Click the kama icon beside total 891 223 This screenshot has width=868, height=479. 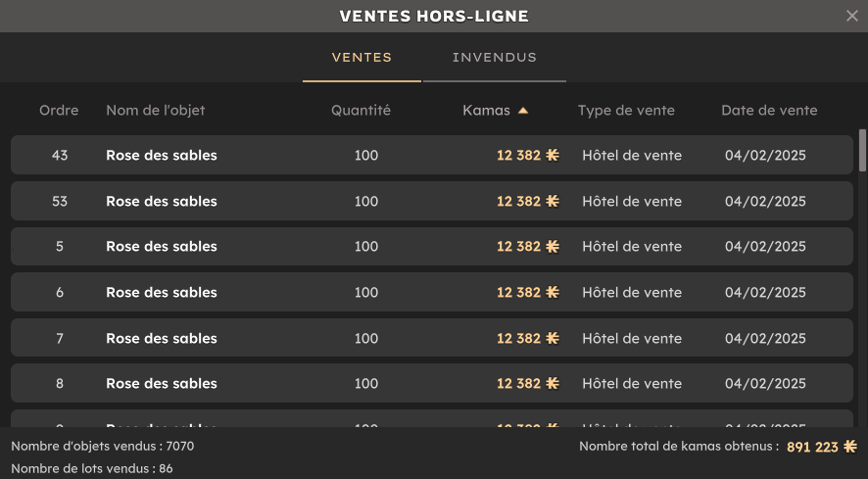point(850,447)
